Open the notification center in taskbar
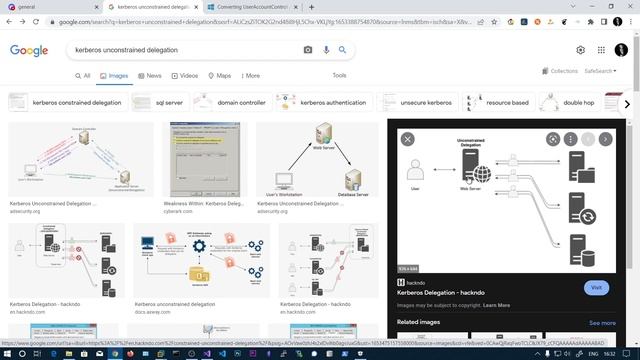This screenshot has width=640, height=360. tap(627, 353)
